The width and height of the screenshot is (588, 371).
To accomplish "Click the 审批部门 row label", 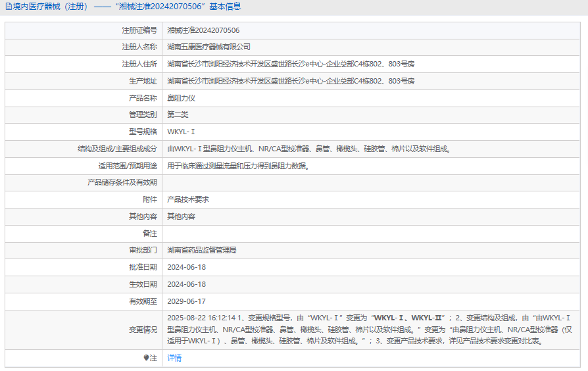I will 143,250.
